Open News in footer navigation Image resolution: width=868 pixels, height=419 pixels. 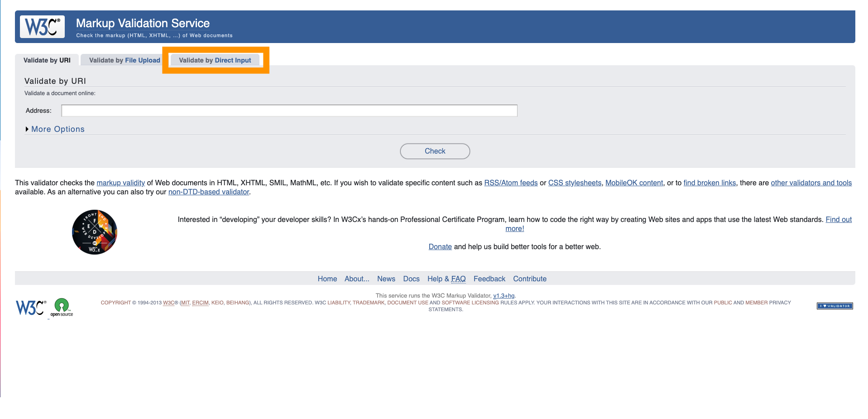click(386, 279)
